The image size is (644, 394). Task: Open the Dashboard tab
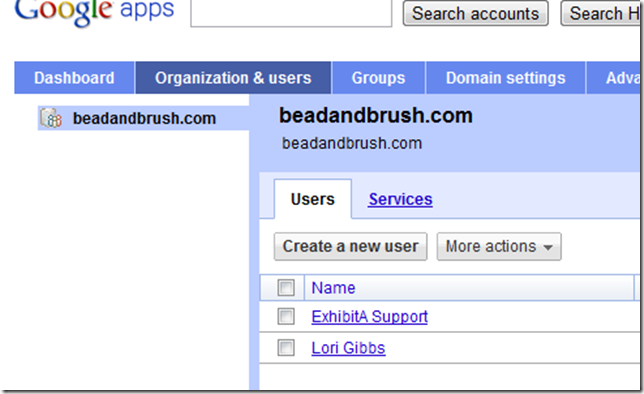click(74, 78)
